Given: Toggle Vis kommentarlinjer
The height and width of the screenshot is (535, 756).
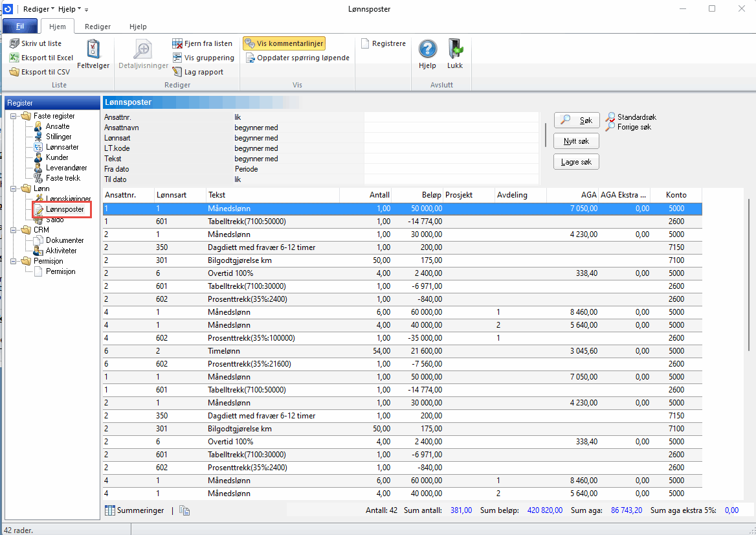Looking at the screenshot, I should coord(283,43).
